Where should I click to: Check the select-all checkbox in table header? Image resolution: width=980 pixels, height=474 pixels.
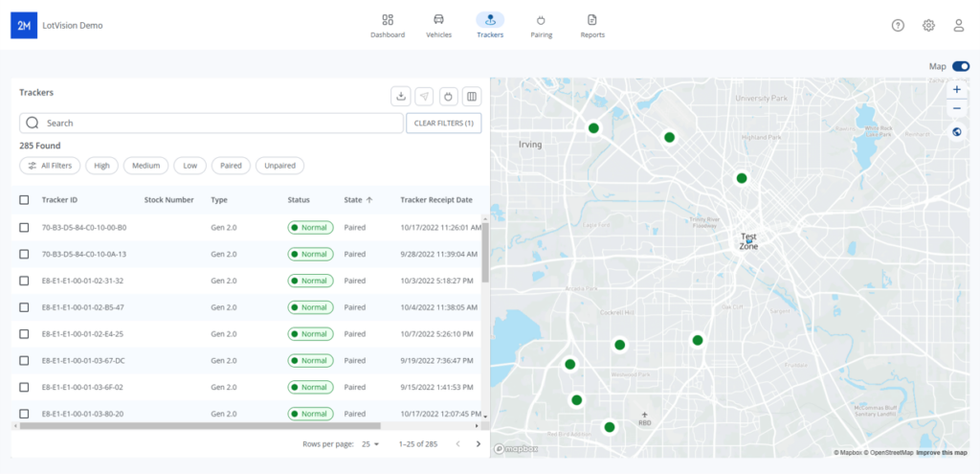pos(24,200)
